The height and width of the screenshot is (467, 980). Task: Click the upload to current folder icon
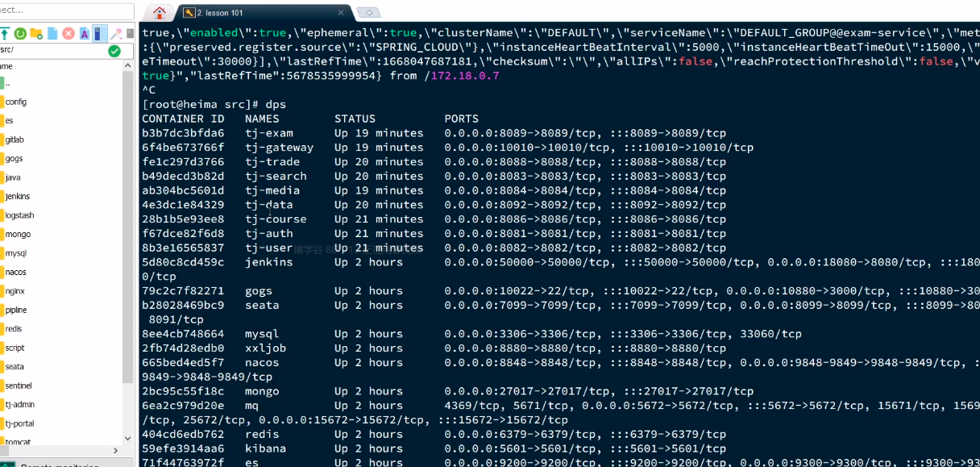5,33
